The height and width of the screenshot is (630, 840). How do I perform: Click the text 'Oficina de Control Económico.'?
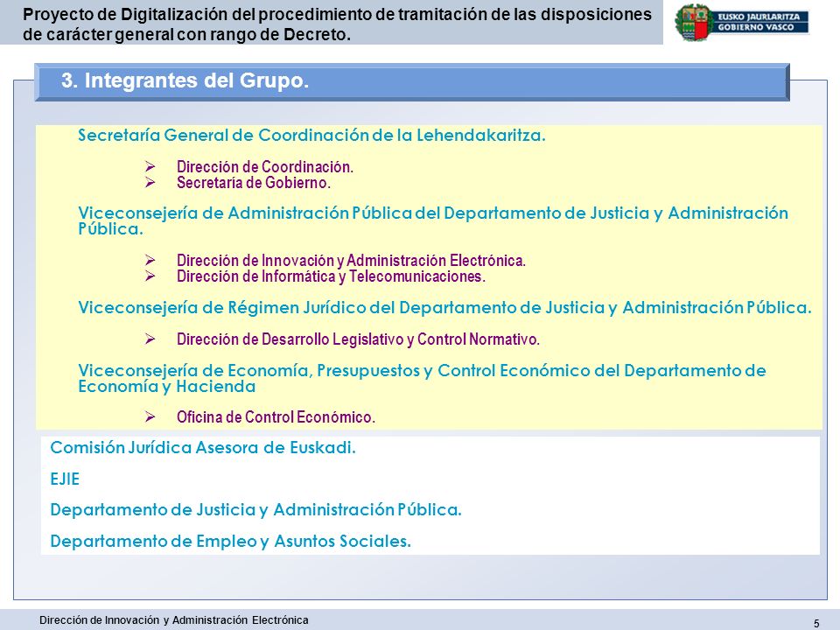click(276, 416)
